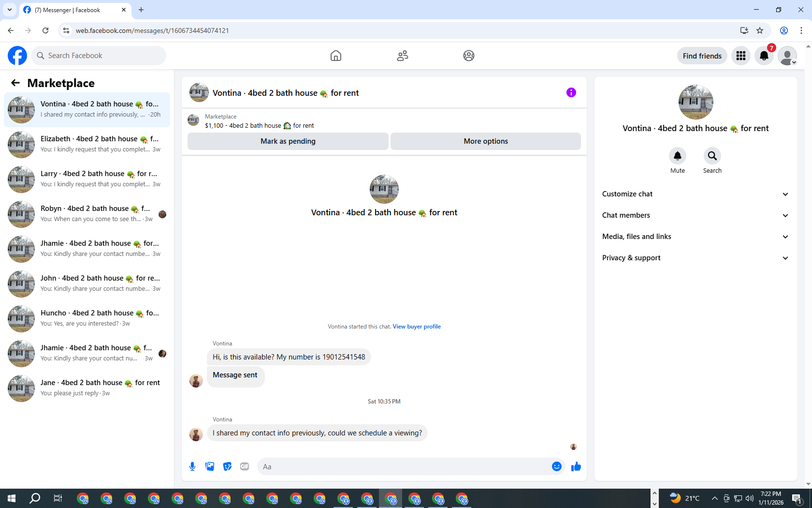
Task: Search in conversation magnifier icon
Action: [x=712, y=156]
